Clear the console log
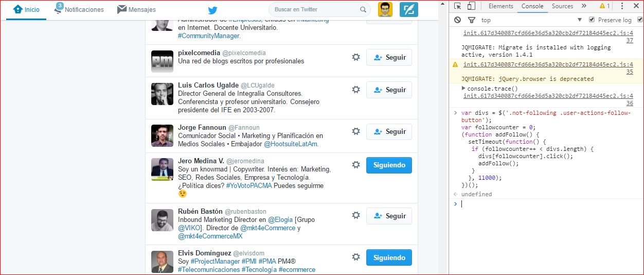 [x=457, y=20]
